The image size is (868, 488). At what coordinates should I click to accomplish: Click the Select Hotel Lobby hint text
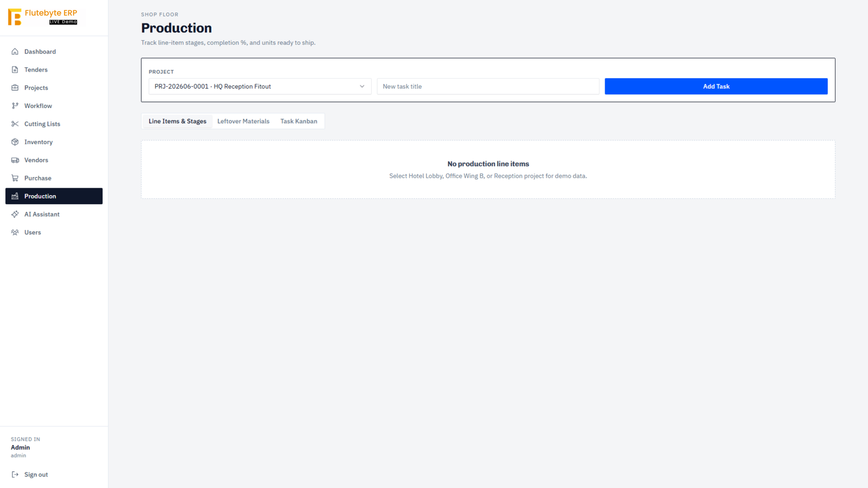click(488, 176)
